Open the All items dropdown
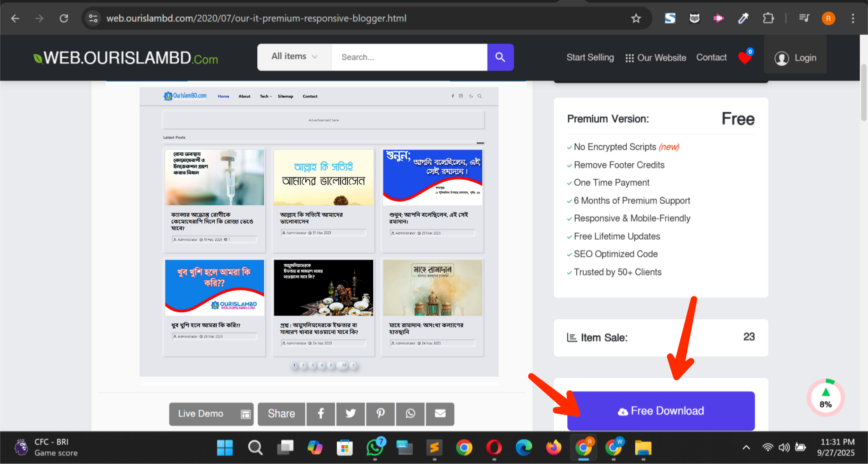868x464 pixels. (293, 56)
